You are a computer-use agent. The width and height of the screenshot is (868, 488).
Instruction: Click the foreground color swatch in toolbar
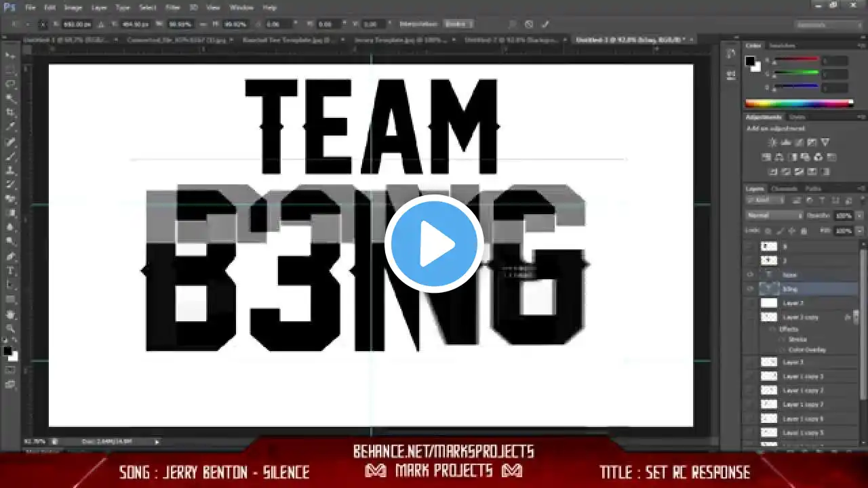[7, 351]
